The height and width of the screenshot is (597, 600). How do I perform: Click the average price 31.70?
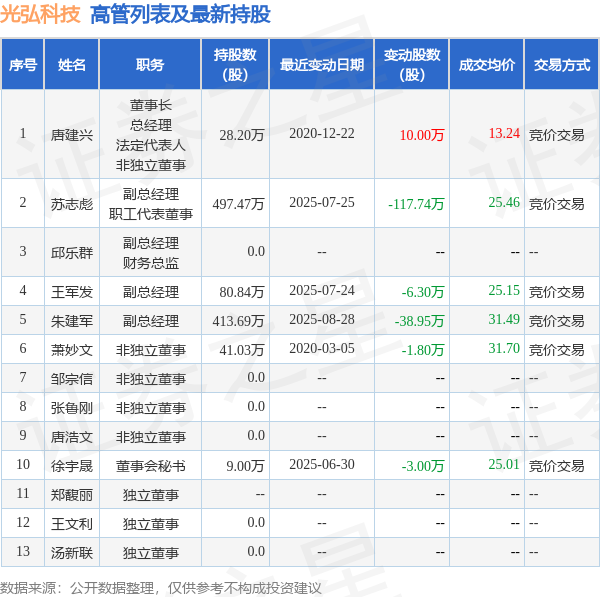pyautogui.click(x=504, y=348)
